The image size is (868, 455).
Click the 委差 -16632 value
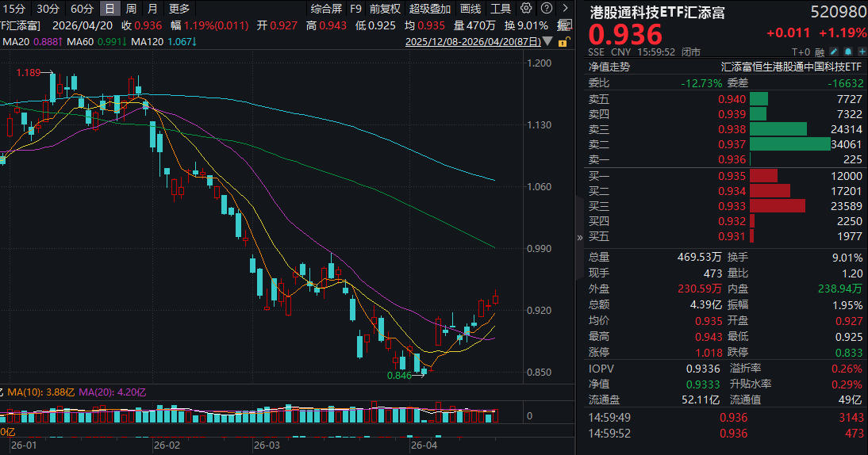tap(845, 83)
